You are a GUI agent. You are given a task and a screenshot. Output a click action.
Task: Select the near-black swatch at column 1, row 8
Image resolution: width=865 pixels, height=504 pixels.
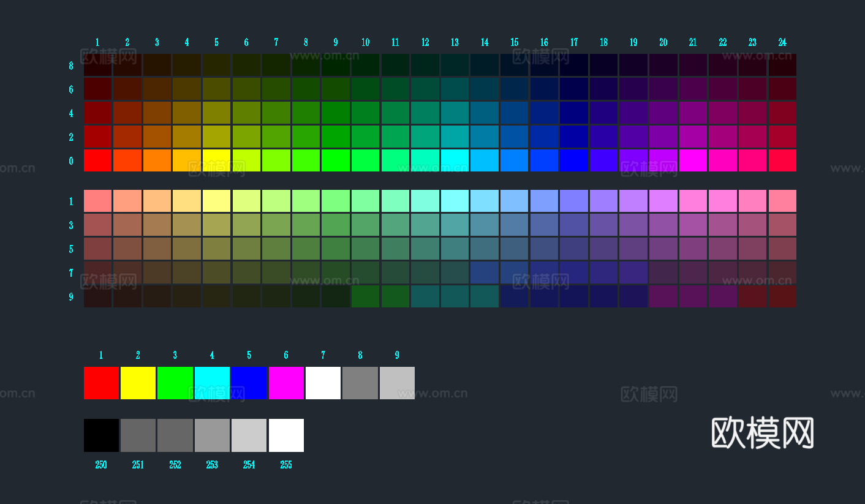click(97, 65)
